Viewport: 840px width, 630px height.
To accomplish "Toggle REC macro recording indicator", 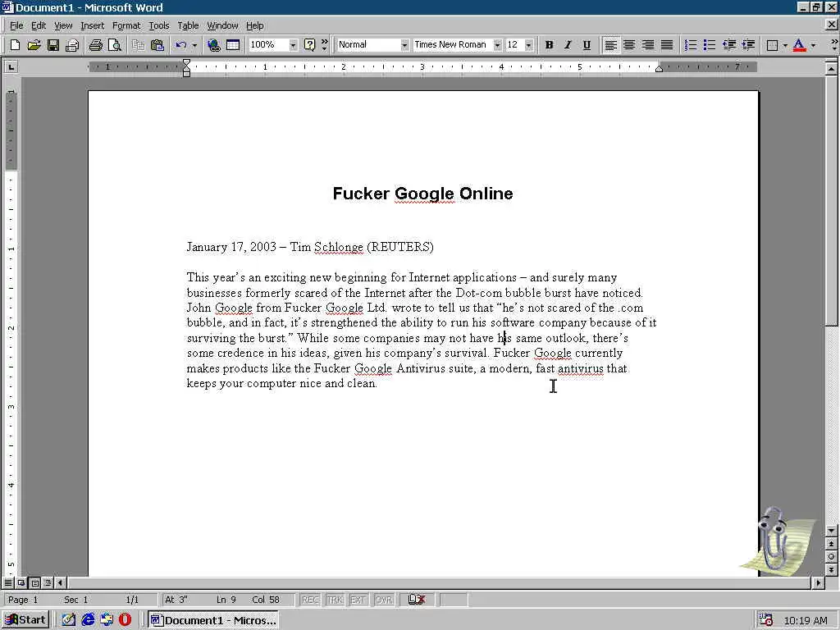I will click(310, 600).
